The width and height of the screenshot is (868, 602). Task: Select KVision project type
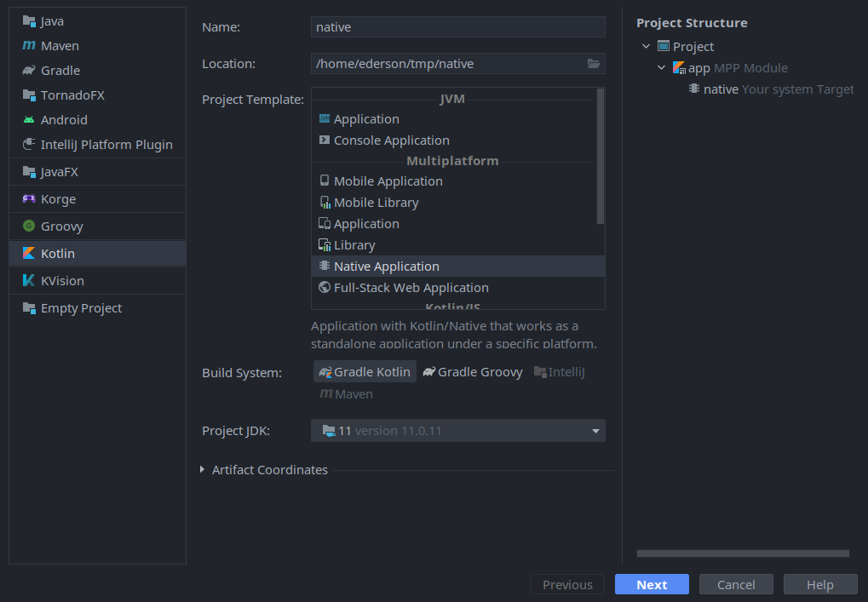point(97,280)
